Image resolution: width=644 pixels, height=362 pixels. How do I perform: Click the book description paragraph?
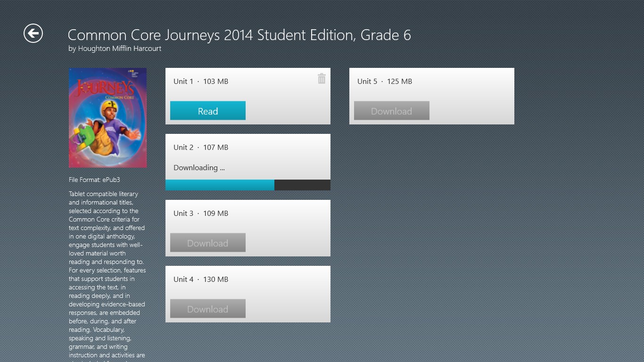pos(107,276)
